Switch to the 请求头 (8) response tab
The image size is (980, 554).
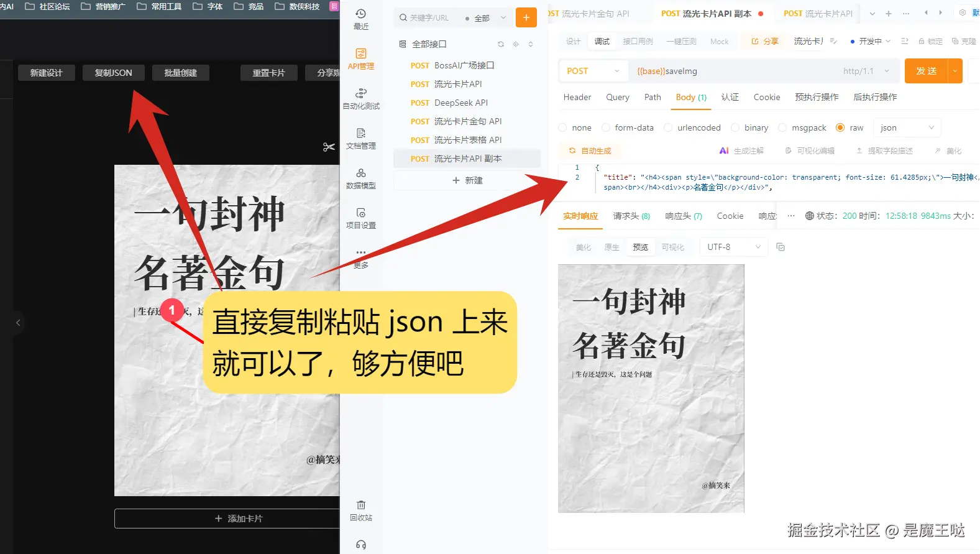pos(631,216)
